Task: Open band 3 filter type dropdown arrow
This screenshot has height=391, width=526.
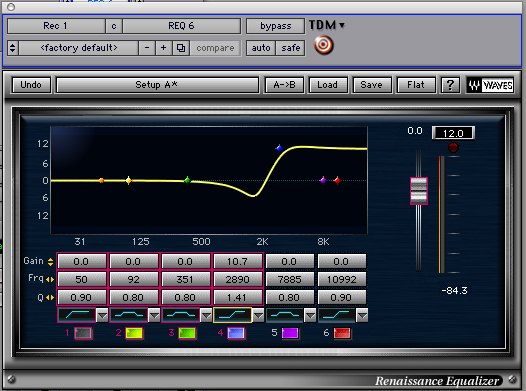Action: pos(206,315)
